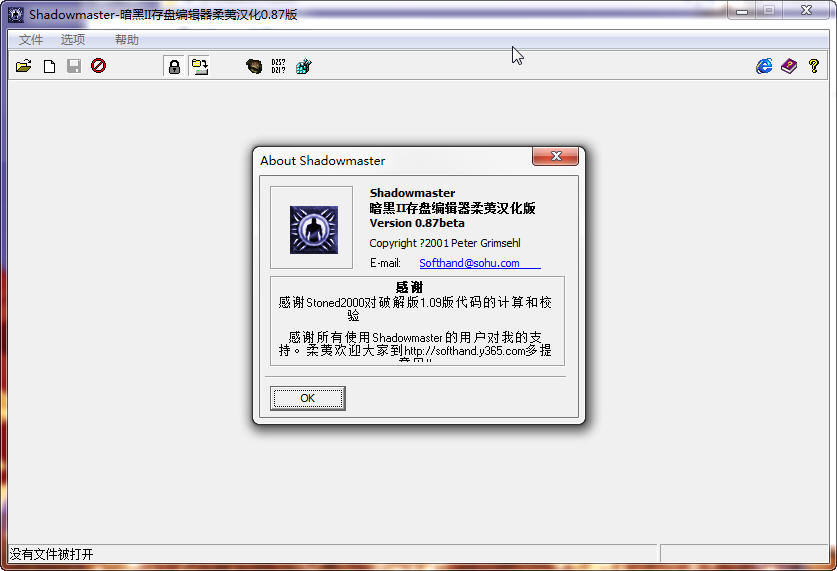Click the Shadowmaster logo in About dialog
The height and width of the screenshot is (571, 837).
314,229
